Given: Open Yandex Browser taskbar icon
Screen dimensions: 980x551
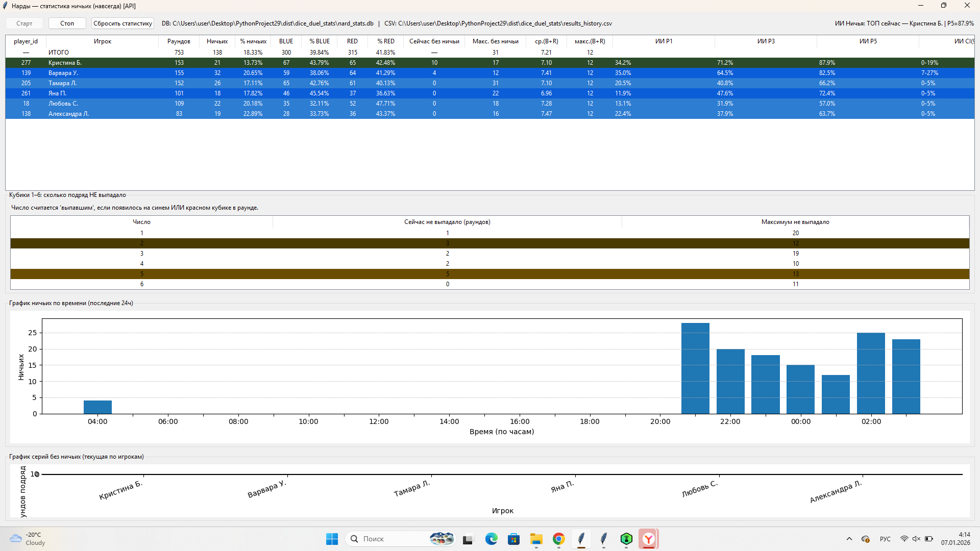Looking at the screenshot, I should pyautogui.click(x=648, y=539).
